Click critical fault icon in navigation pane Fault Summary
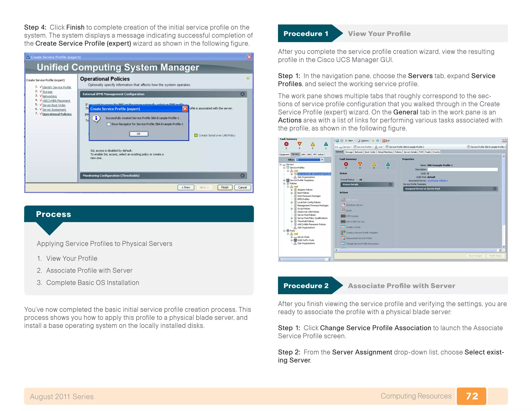532x411 pixels. 286,144
